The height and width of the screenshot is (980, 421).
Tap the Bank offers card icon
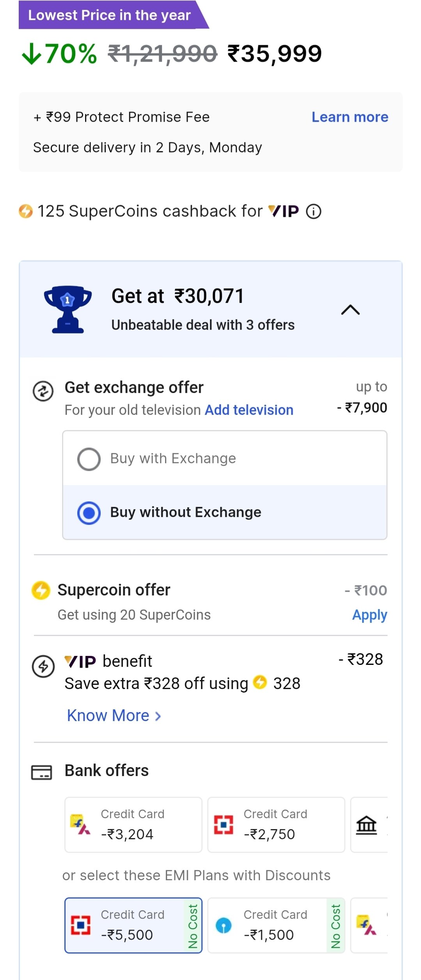[41, 772]
